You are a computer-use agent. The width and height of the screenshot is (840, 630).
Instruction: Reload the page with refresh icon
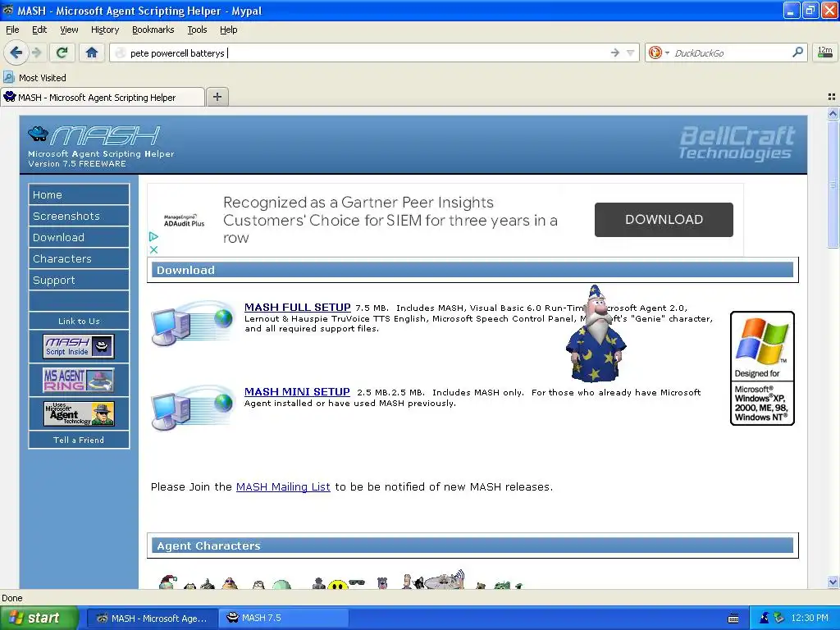(62, 52)
